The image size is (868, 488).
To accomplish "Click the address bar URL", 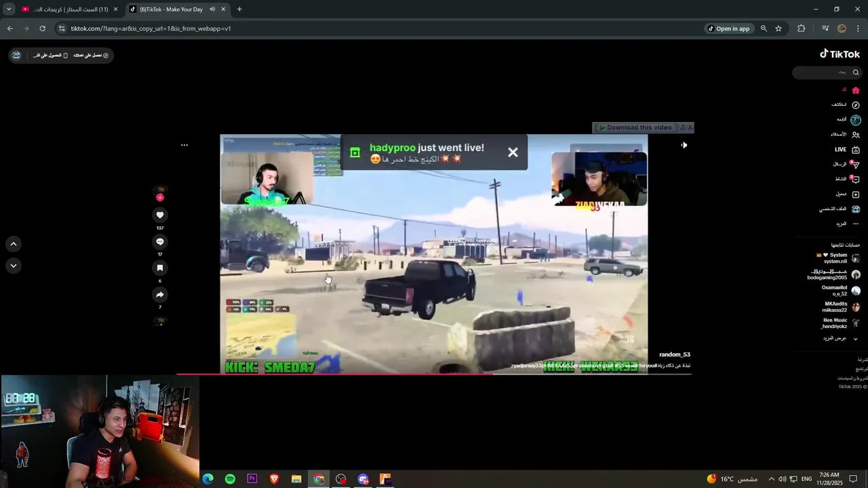I will [151, 28].
